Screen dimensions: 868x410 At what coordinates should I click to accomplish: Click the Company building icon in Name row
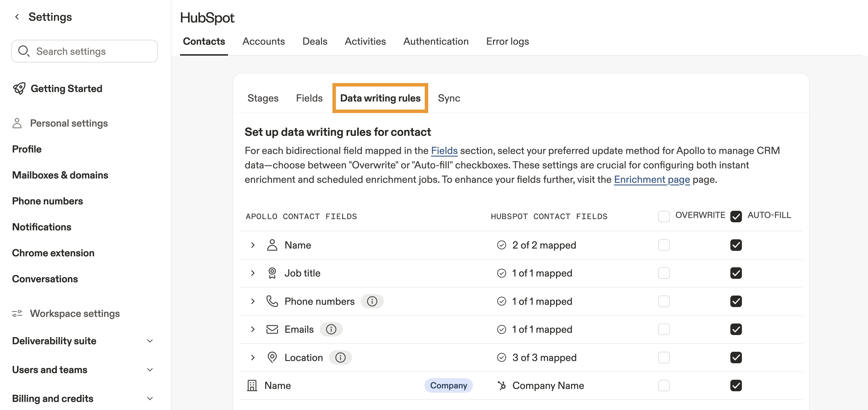click(252, 385)
